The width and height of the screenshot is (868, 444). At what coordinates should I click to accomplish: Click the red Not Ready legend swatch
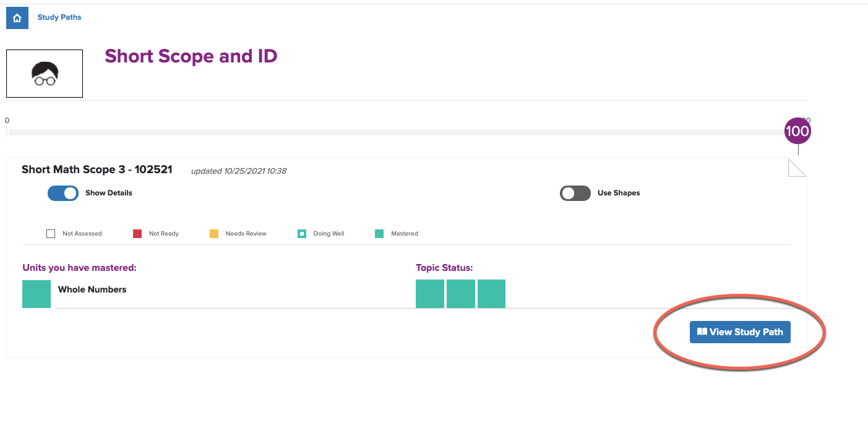pyautogui.click(x=137, y=234)
